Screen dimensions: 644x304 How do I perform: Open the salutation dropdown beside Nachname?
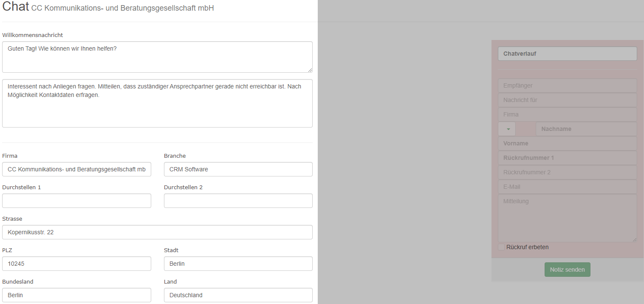507,129
